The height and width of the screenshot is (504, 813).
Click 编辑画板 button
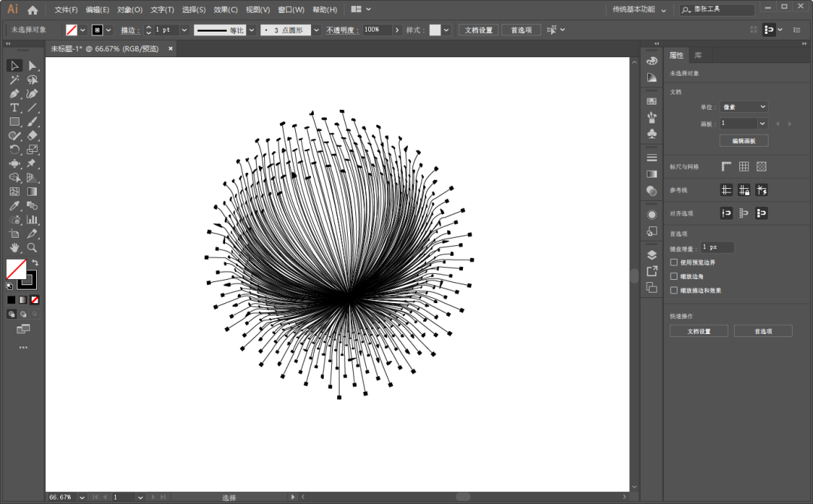(744, 141)
